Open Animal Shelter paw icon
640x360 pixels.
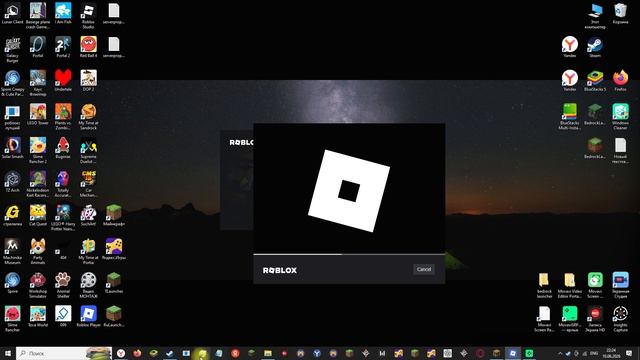tap(63, 286)
